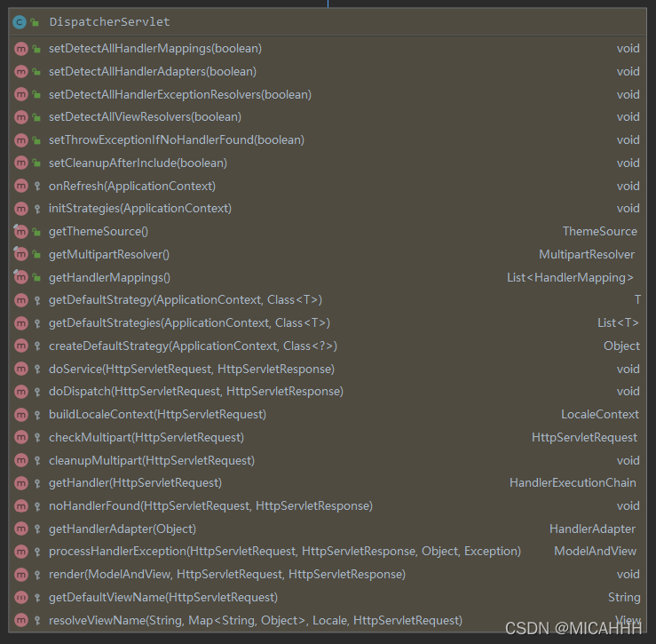656x644 pixels.
Task: Click the LocaleContext return type
Action: click(600, 414)
